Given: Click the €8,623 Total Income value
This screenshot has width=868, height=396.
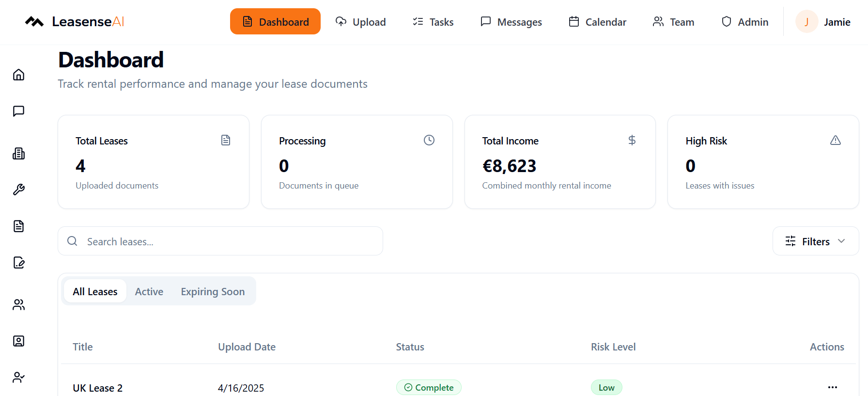Looking at the screenshot, I should tap(509, 166).
